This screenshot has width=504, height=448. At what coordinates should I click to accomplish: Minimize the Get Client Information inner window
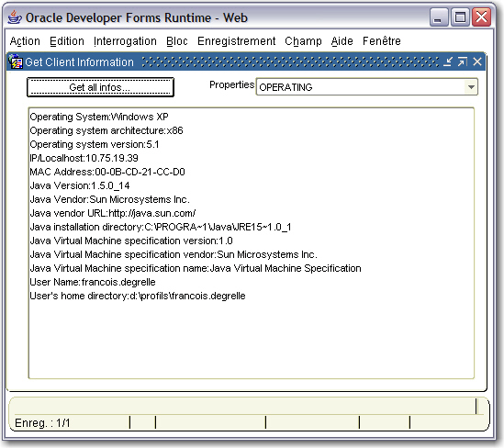pyautogui.click(x=447, y=62)
